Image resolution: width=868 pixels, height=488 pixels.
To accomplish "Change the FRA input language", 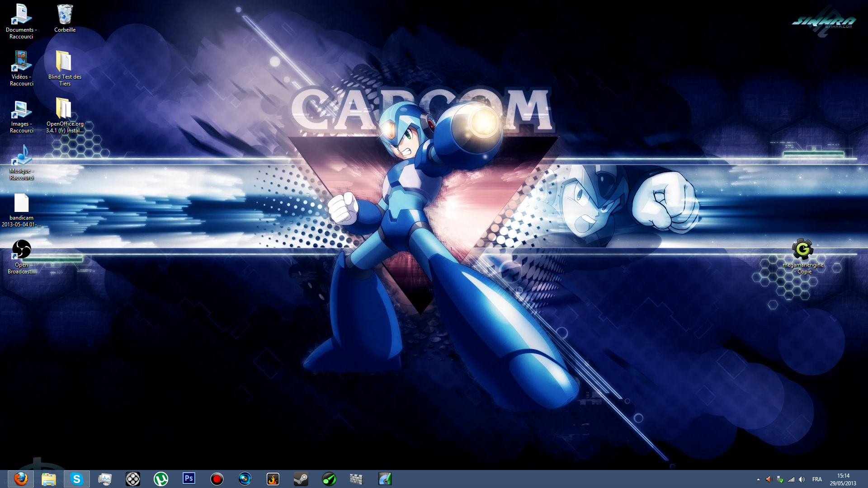I will click(817, 479).
